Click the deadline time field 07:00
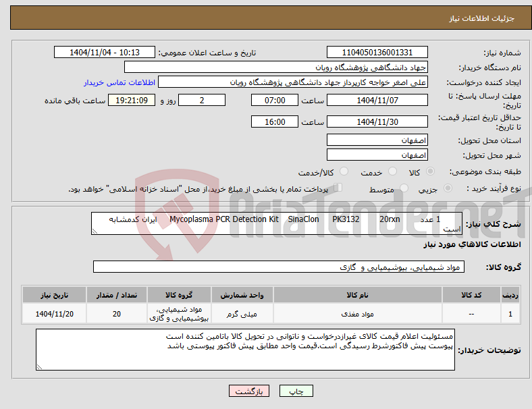Image resolution: width=532 pixels, height=409 pixels. point(275,101)
